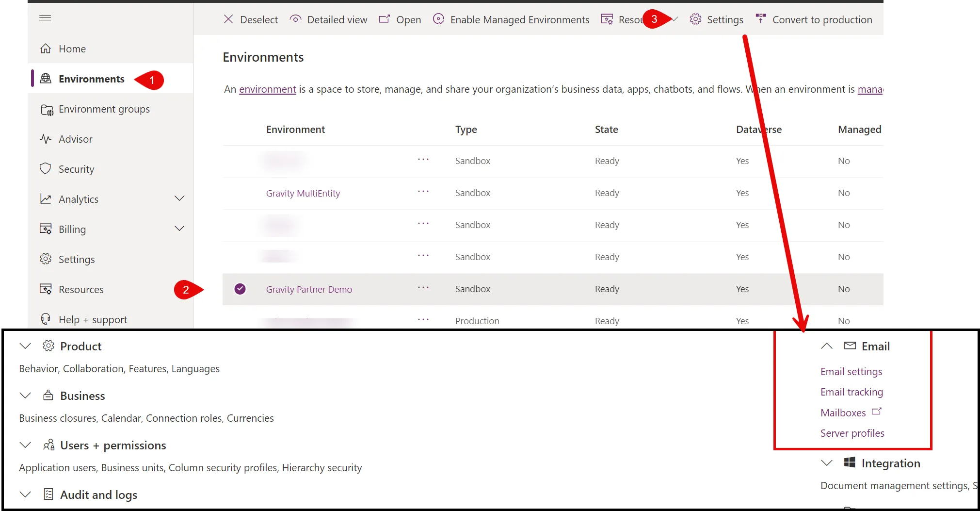Click Deselect in the command bar
Viewport: 980px width, 511px height.
pos(251,19)
